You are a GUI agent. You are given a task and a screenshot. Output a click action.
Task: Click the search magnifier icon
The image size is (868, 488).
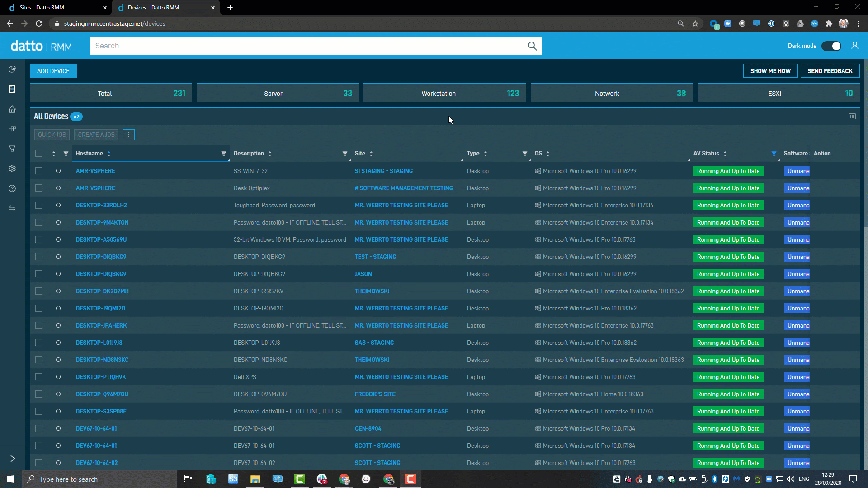pos(532,46)
